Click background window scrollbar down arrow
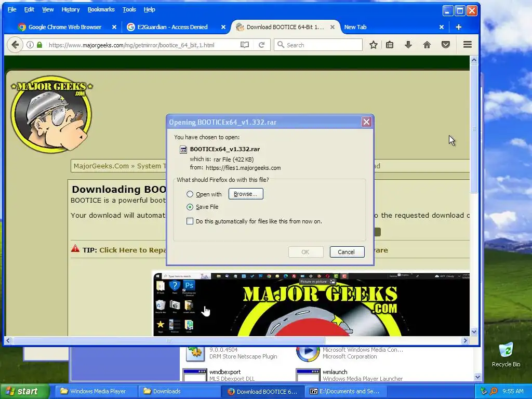Viewport: 532px width, 399px height. (x=477, y=377)
